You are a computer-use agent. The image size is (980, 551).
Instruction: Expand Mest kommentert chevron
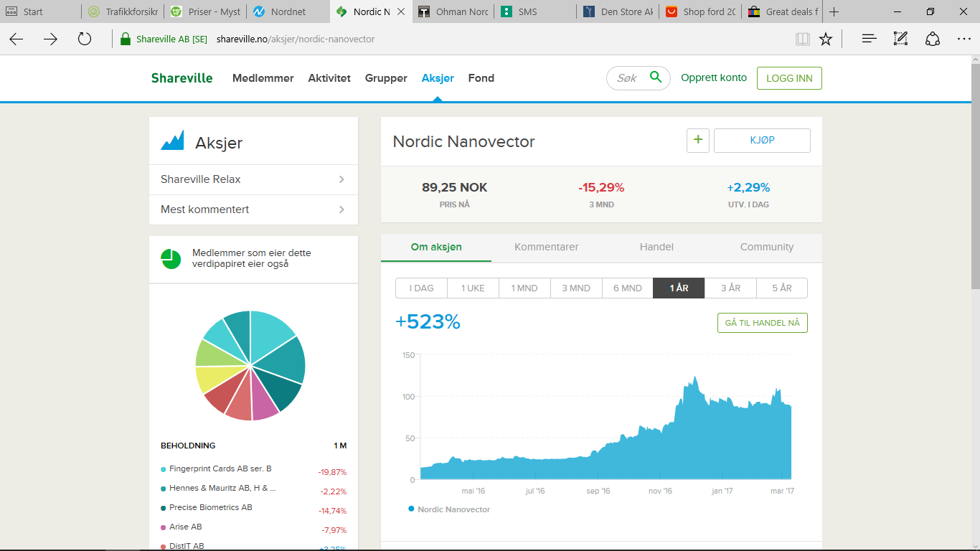click(x=341, y=209)
